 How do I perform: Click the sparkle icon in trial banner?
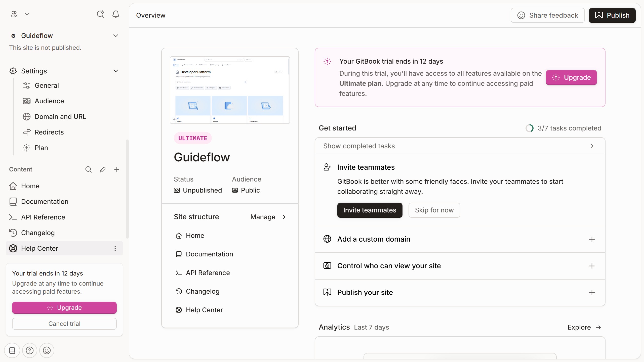327,61
